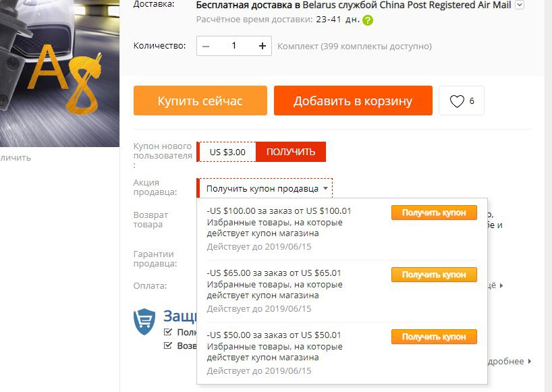Get the -US $100.00 seller coupon

pos(434,213)
